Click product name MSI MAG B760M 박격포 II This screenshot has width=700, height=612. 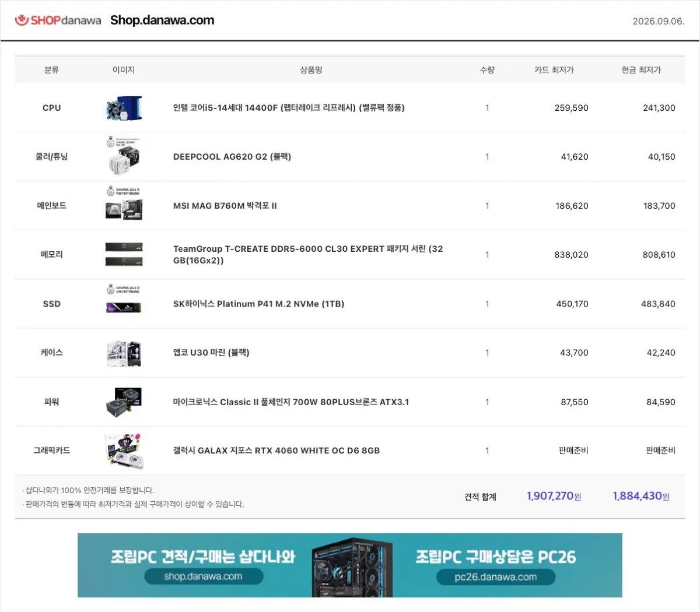225,206
